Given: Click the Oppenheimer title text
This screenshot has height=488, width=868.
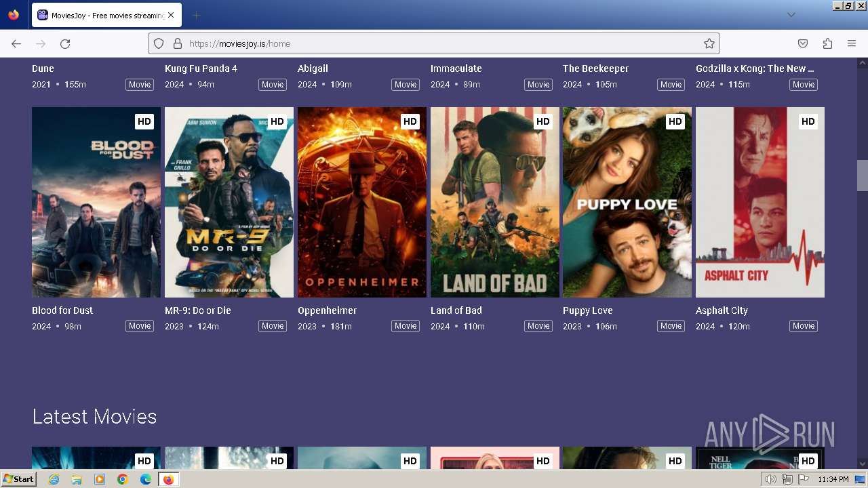Looking at the screenshot, I should coord(328,310).
